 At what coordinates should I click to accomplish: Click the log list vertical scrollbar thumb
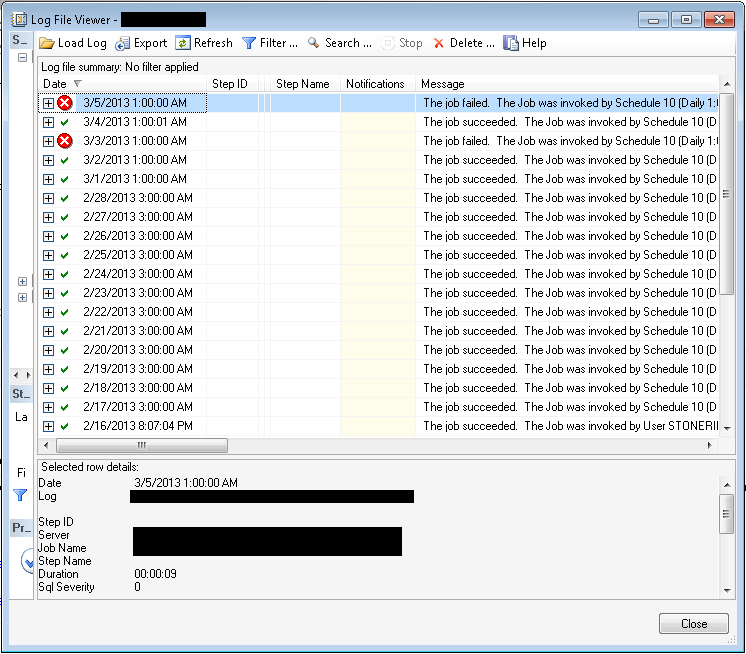tap(726, 194)
